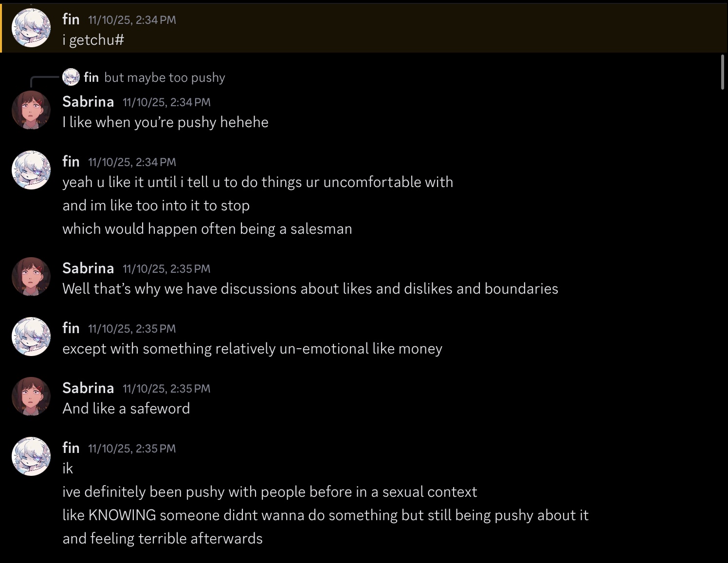The width and height of the screenshot is (728, 563).
Task: Open Sabrina's avatar next to "I like when you're pushy"
Action: point(31,110)
